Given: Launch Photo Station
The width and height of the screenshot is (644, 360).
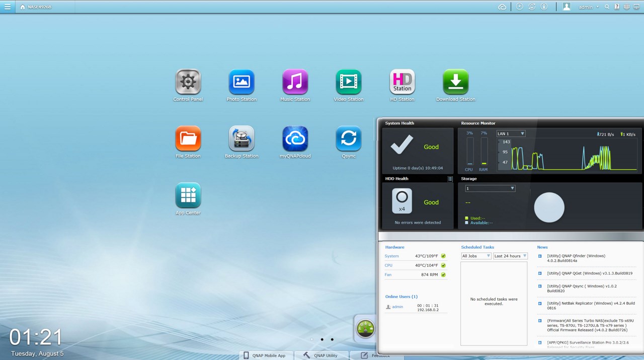Looking at the screenshot, I should tap(242, 82).
